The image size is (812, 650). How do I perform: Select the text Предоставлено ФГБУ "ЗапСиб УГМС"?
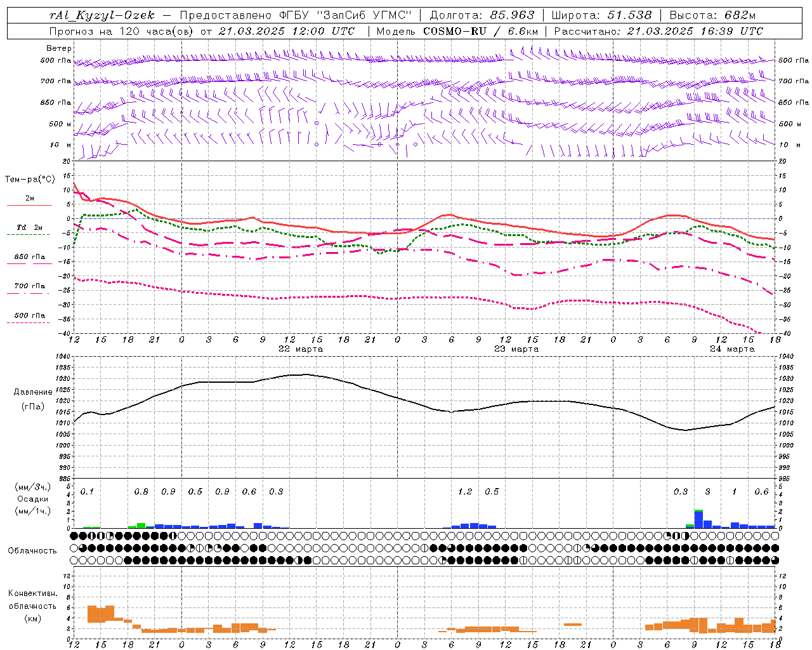coord(296,15)
